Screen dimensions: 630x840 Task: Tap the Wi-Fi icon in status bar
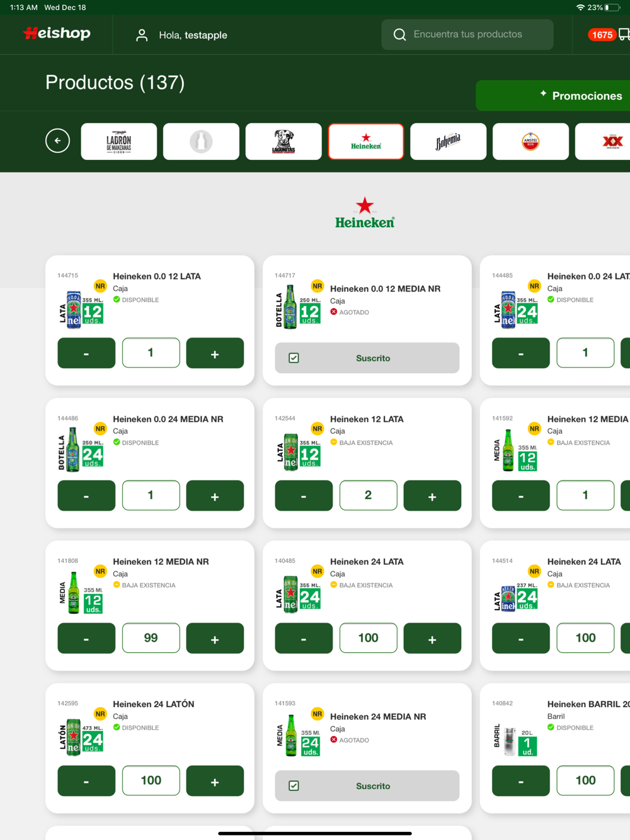point(580,8)
